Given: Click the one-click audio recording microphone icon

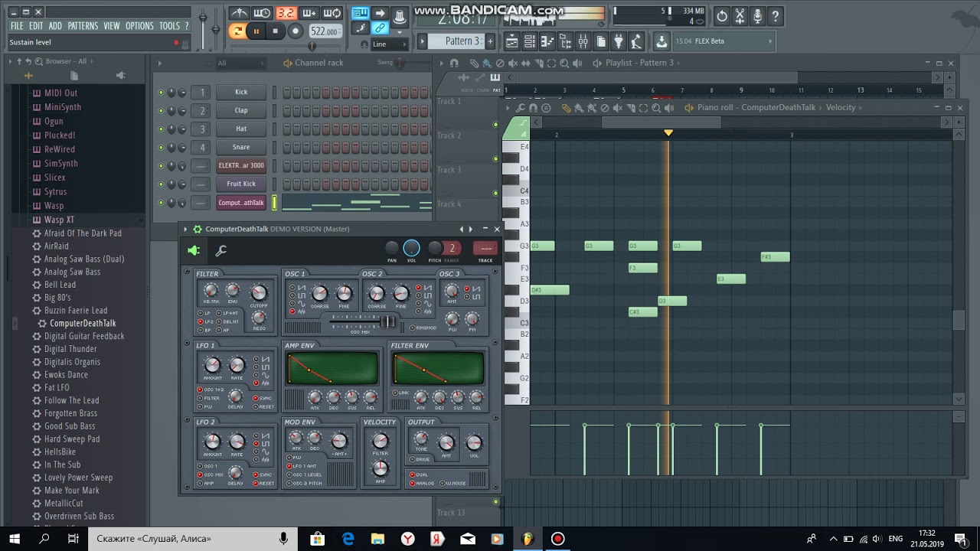Looking at the screenshot, I should 757,15.
